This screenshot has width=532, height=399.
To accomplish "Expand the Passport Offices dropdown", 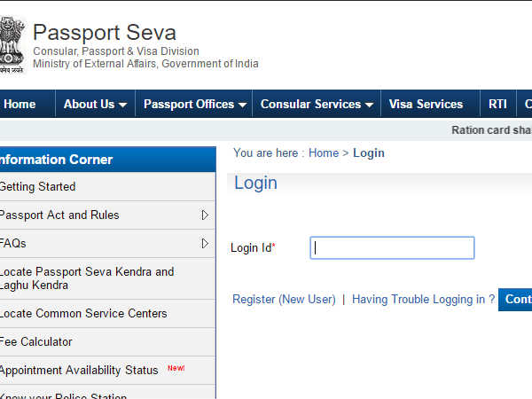I will tap(194, 104).
